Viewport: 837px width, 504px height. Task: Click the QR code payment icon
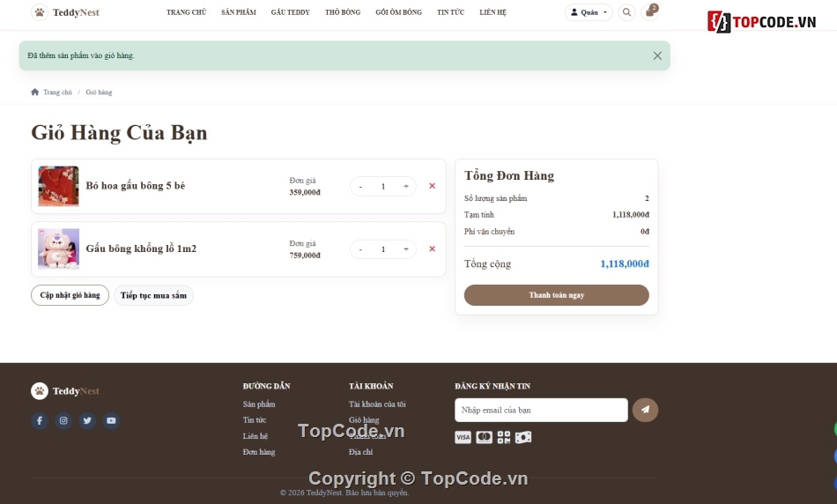[x=504, y=438]
